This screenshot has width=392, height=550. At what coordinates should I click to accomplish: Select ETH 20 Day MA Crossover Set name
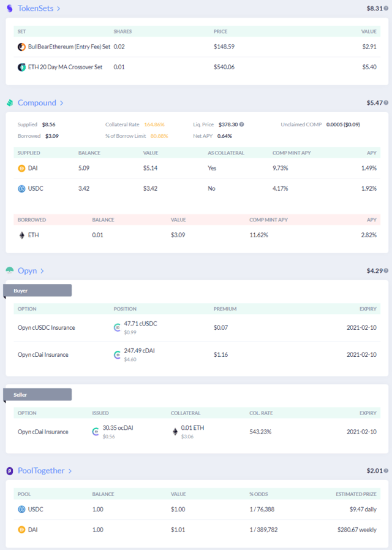pyautogui.click(x=65, y=67)
